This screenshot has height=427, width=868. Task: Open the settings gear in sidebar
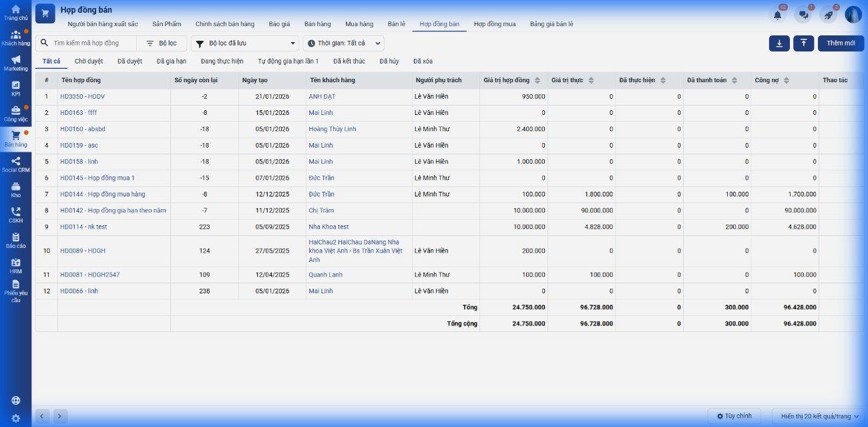15,418
